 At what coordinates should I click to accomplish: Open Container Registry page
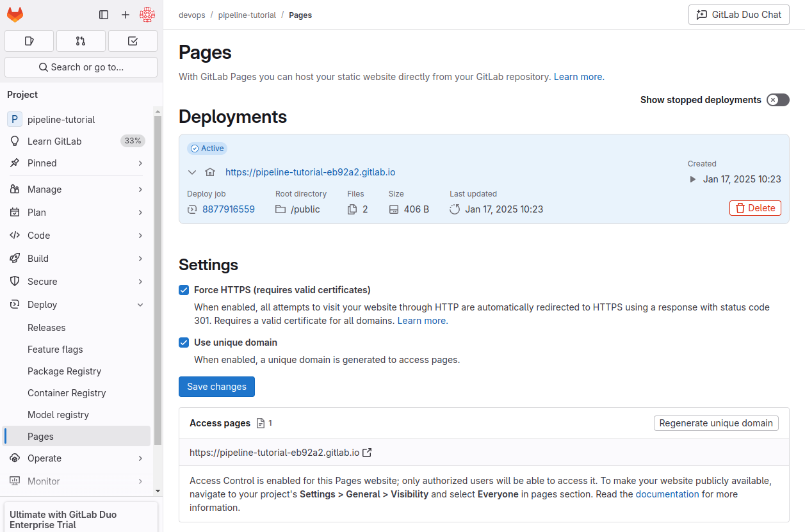click(77, 392)
